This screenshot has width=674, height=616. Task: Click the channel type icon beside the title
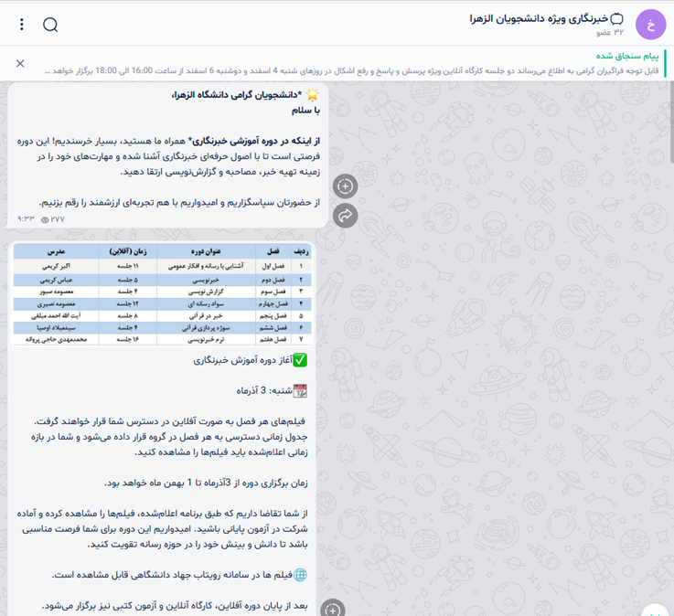616,18
